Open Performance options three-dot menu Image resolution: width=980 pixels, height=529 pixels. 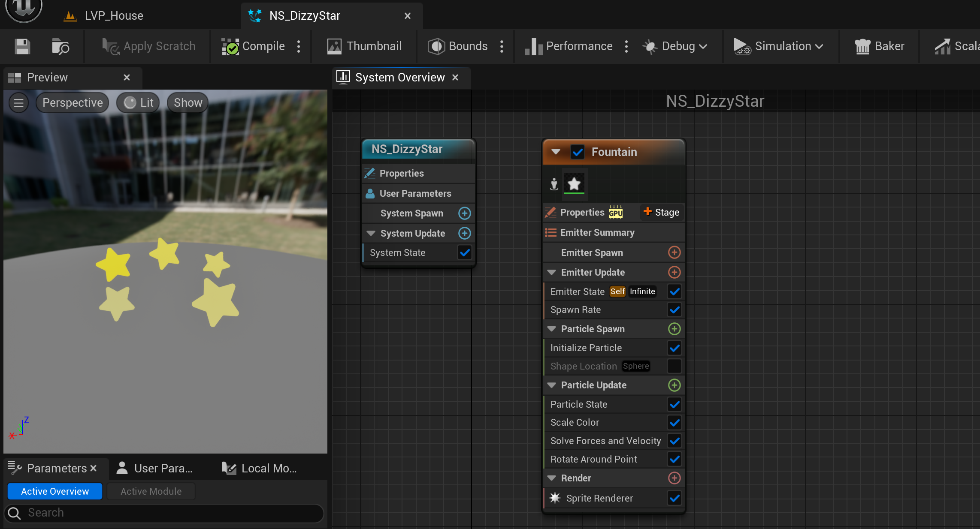[x=626, y=46]
